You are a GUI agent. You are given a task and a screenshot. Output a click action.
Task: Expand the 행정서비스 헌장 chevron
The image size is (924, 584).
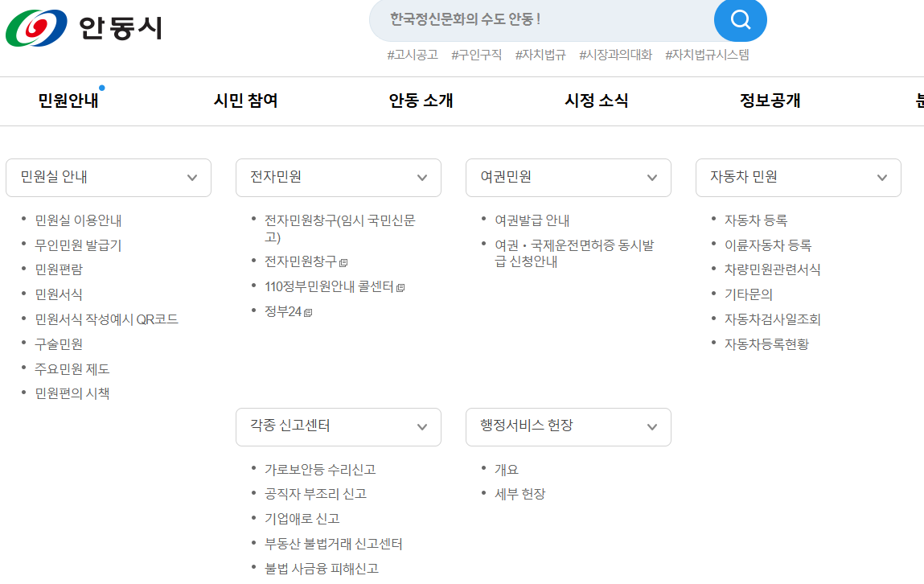click(652, 426)
